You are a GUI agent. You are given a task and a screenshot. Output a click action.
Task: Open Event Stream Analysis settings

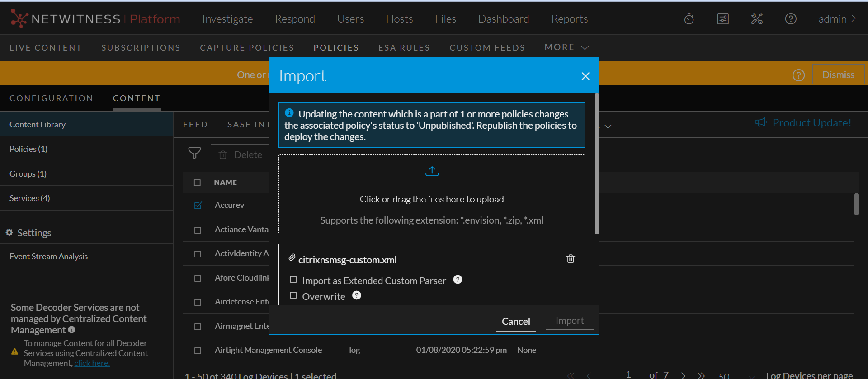point(86,257)
